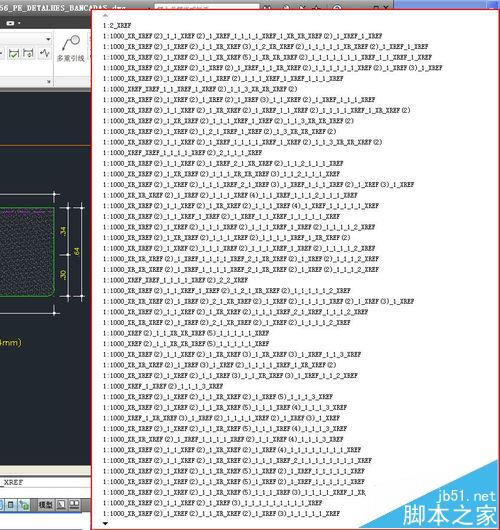
Task: Select scale '1:1000_XREF_1_XREF (2)_1_1_3_XREF'
Action: click(x=163, y=386)
